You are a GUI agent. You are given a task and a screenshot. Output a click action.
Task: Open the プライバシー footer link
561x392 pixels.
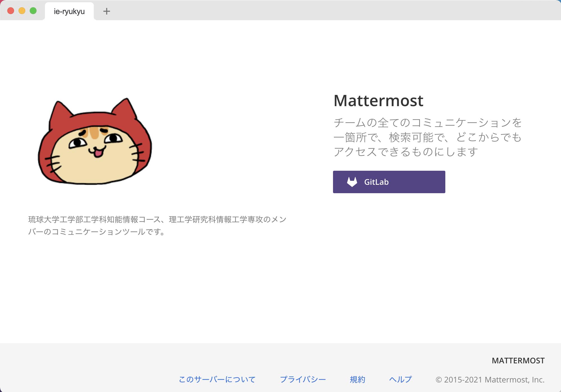point(303,379)
